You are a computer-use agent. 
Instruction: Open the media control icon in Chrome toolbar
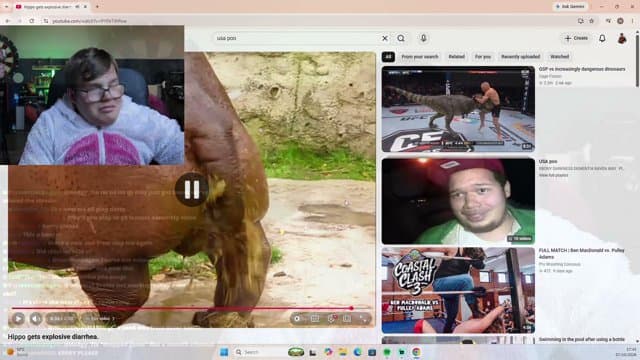(609, 21)
